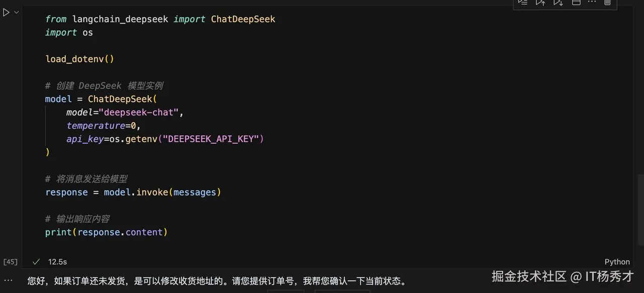Open the cell toolbar More Actions ellipsis
The image size is (644, 293).
592,3
